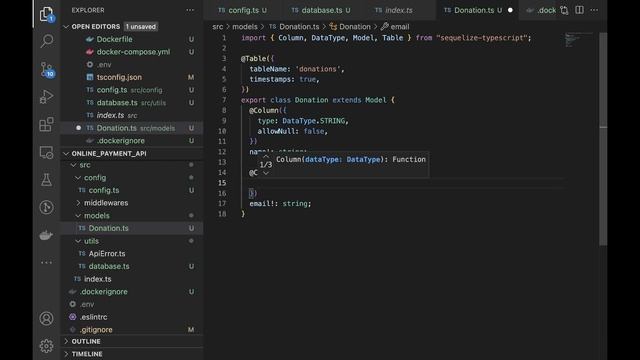Open database.ts src/utils in Open Editors
This screenshot has height=360, width=640.
click(132, 103)
